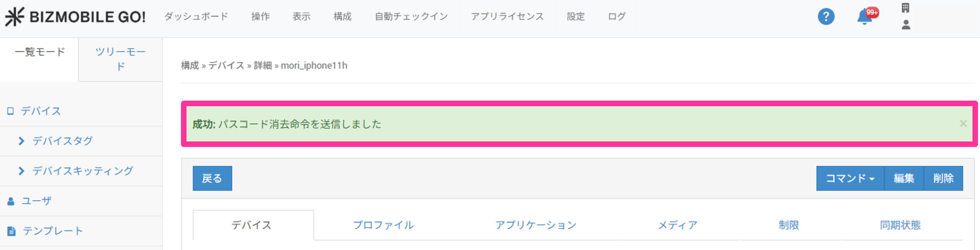Open notifications bell with 99+ badge
Image resolution: width=980 pixels, height=250 pixels.
pos(865,17)
